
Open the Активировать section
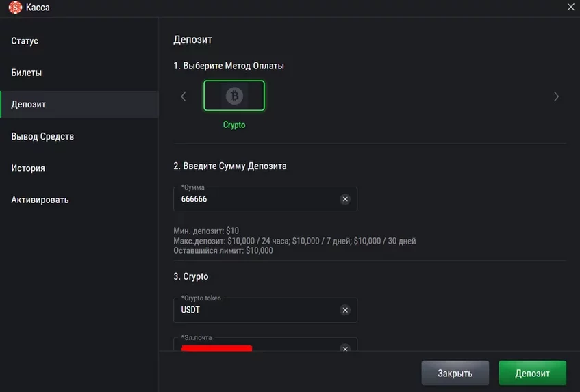[x=40, y=200]
